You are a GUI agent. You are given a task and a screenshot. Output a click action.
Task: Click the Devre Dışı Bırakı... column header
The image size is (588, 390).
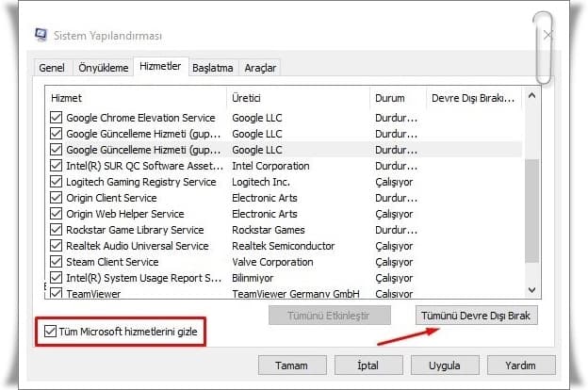[474, 98]
